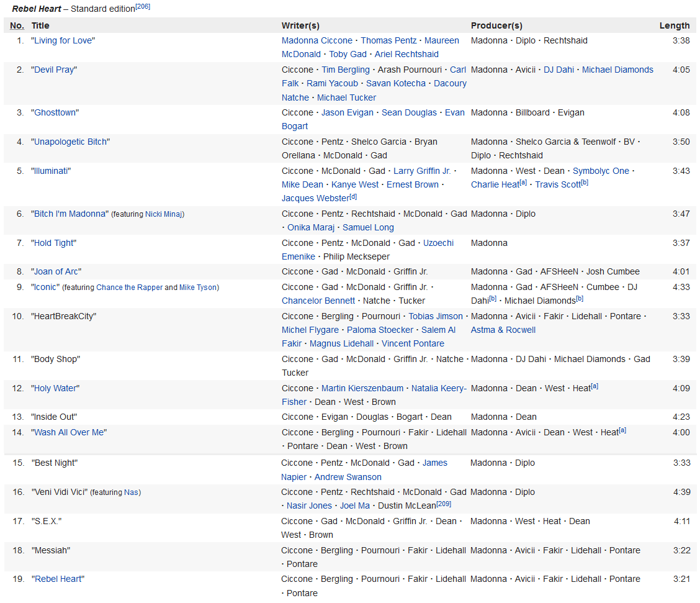Click the Martin Kierszenbaum link
700x603 pixels.
[x=362, y=389]
